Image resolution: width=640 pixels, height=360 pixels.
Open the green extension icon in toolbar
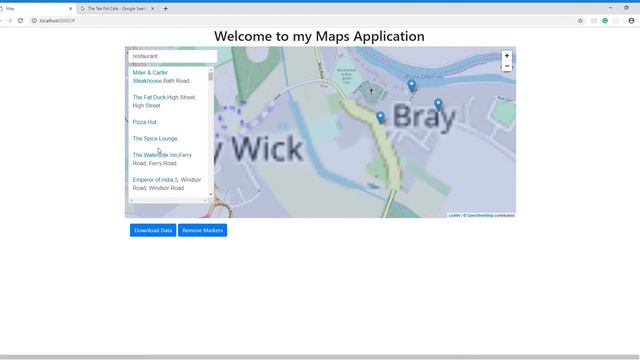click(x=605, y=20)
